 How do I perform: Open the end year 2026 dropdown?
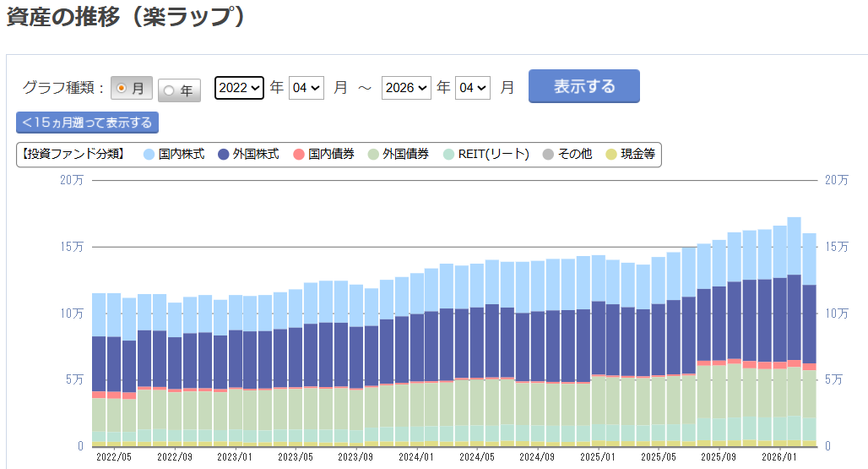406,87
